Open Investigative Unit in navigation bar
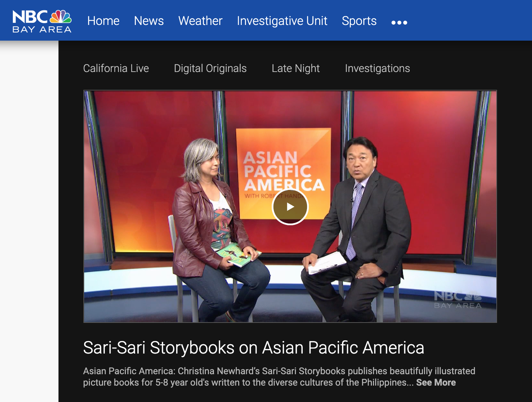Screen dimensions: 532x402 [282, 21]
